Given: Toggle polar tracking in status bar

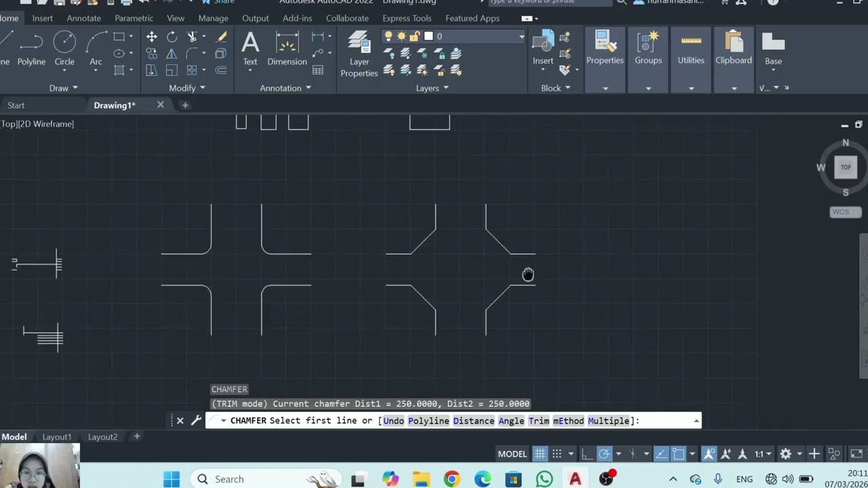Looking at the screenshot, I should pos(604,453).
